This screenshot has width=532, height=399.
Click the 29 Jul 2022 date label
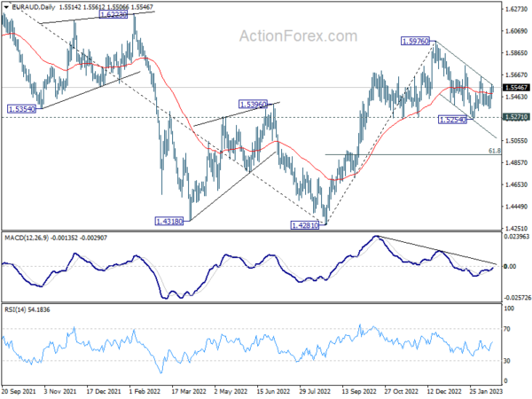coord(315,392)
